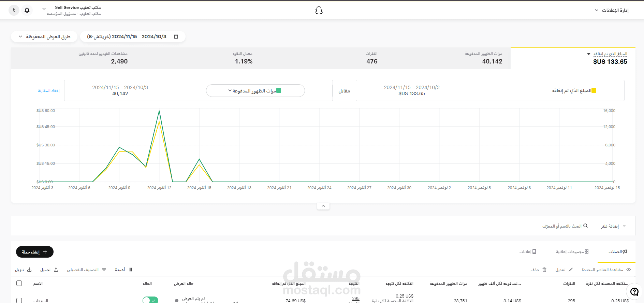Image resolution: width=644 pixels, height=303 pixels.
Task: Focus the search by name or ID field
Action: [562, 226]
